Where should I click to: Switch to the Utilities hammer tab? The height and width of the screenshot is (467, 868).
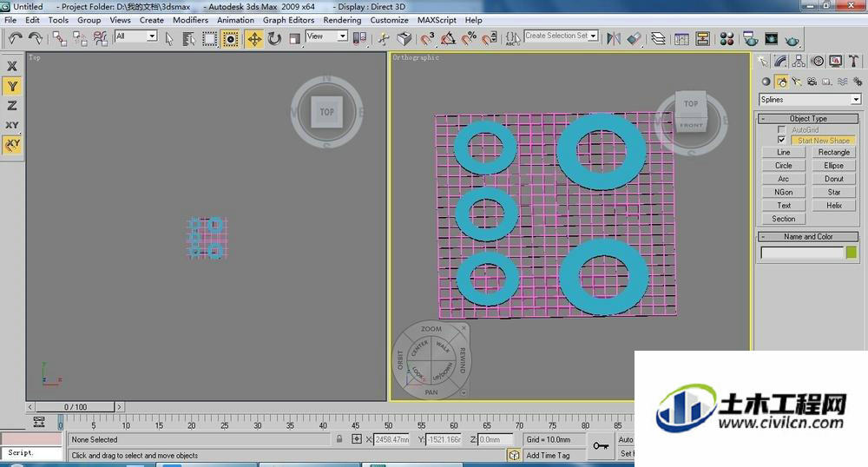click(853, 61)
